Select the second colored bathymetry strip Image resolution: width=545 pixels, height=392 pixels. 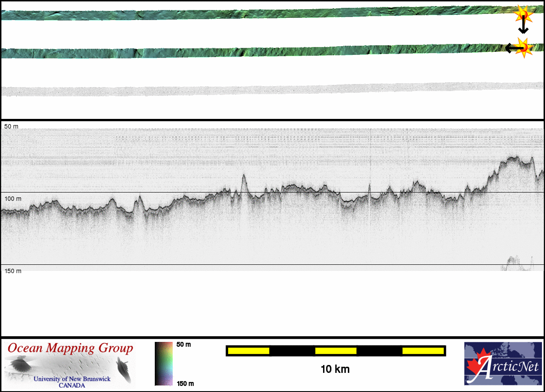[262, 51]
